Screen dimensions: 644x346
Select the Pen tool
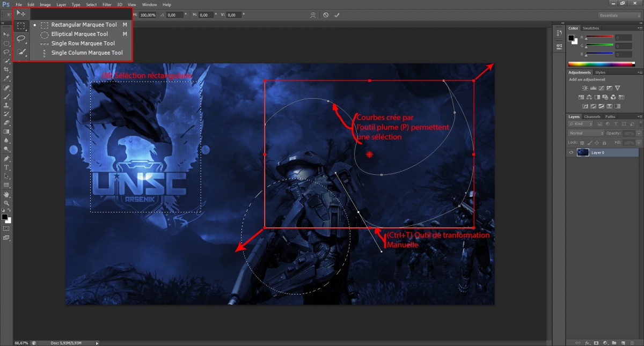coord(6,159)
